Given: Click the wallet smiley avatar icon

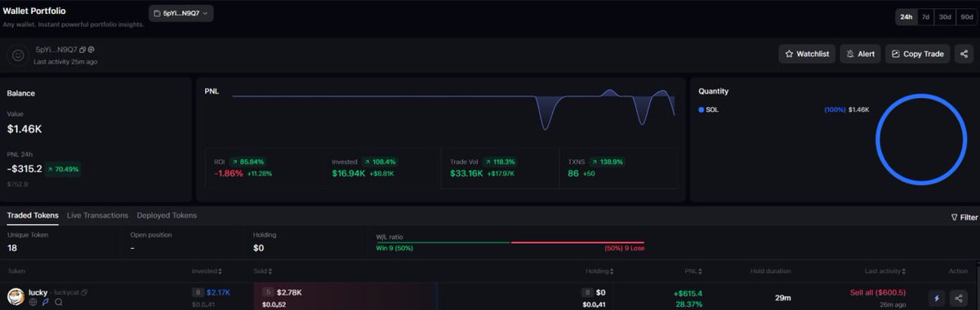Looking at the screenshot, I should tap(17, 55).
